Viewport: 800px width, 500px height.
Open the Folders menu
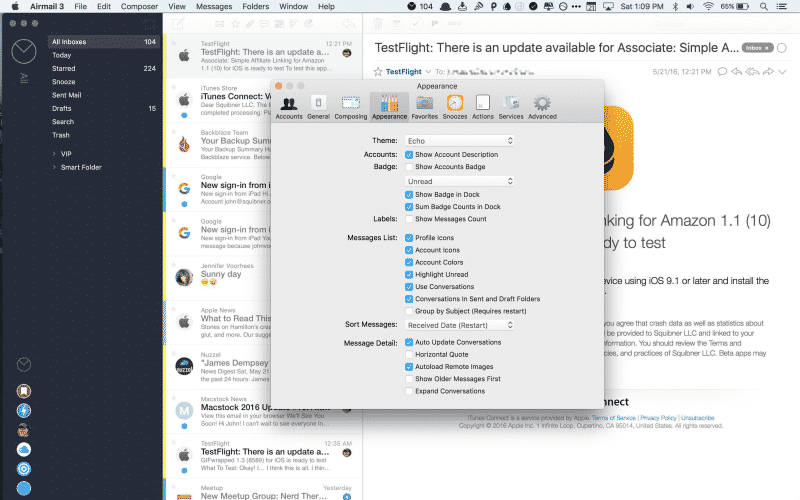tap(256, 7)
